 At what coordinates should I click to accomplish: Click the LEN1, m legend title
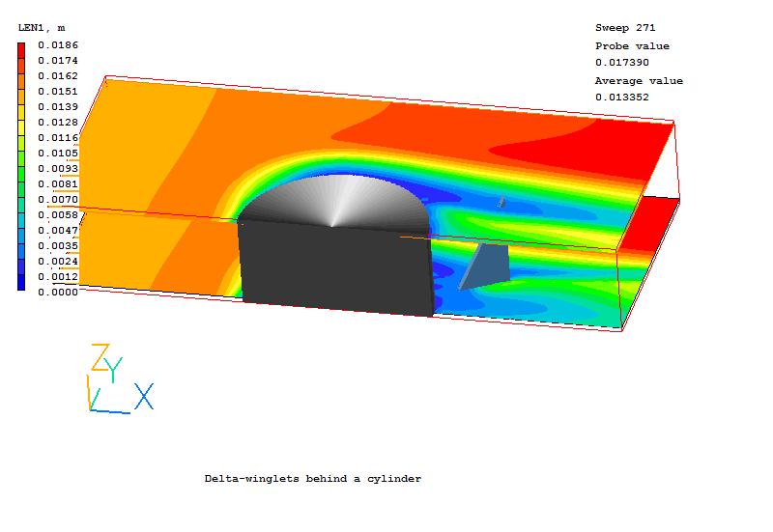(x=42, y=28)
